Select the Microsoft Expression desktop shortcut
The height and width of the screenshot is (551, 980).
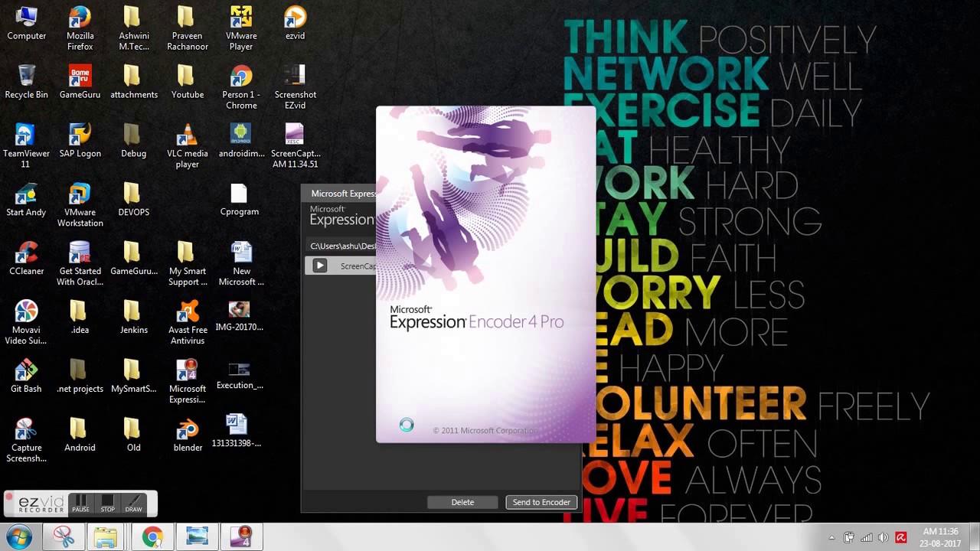point(188,381)
